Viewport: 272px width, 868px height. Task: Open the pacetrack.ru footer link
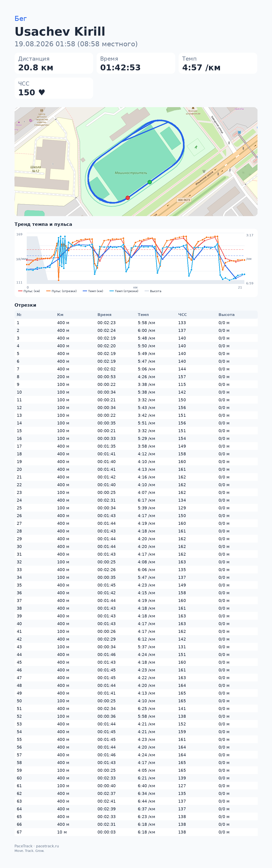tap(47, 846)
